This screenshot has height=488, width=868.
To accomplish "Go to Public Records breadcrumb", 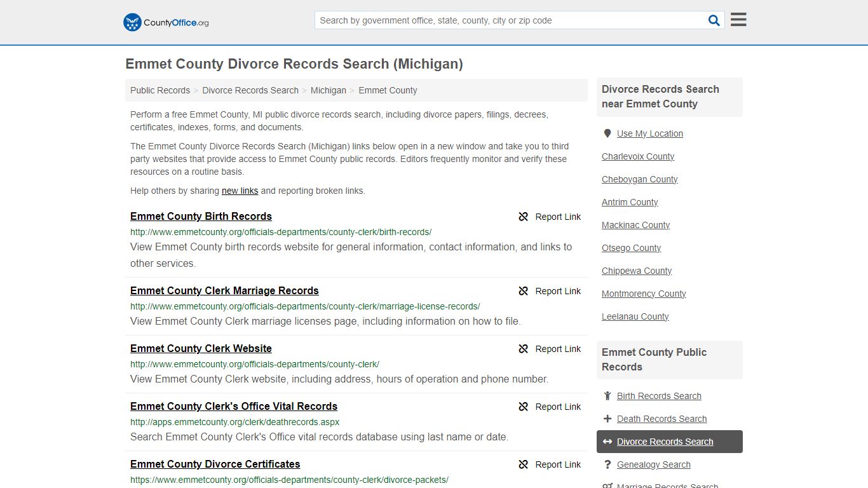I will [x=160, y=90].
